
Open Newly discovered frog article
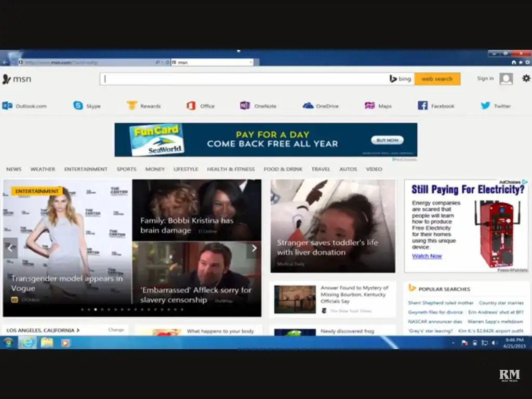point(348,331)
